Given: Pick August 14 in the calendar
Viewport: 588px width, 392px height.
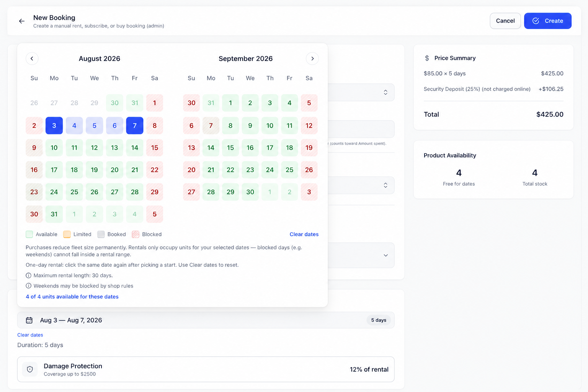Looking at the screenshot, I should click(135, 148).
